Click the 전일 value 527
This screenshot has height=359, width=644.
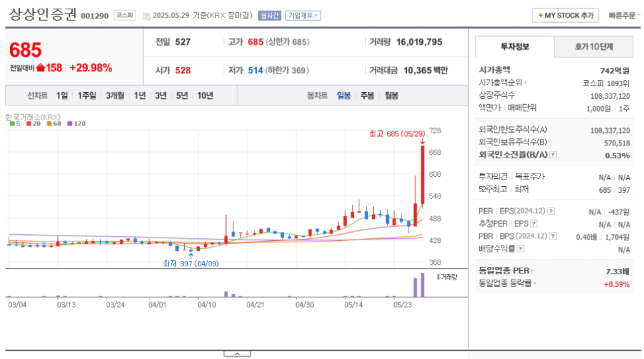pyautogui.click(x=183, y=42)
